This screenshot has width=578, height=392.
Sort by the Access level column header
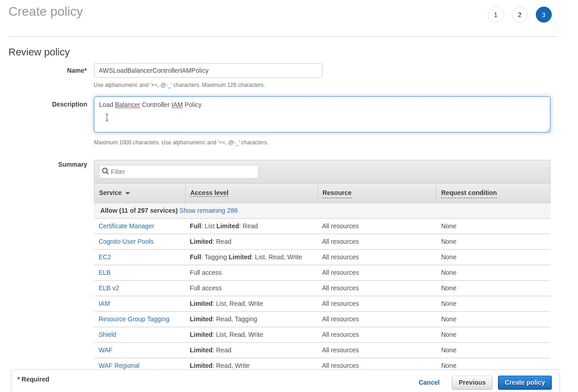click(209, 193)
